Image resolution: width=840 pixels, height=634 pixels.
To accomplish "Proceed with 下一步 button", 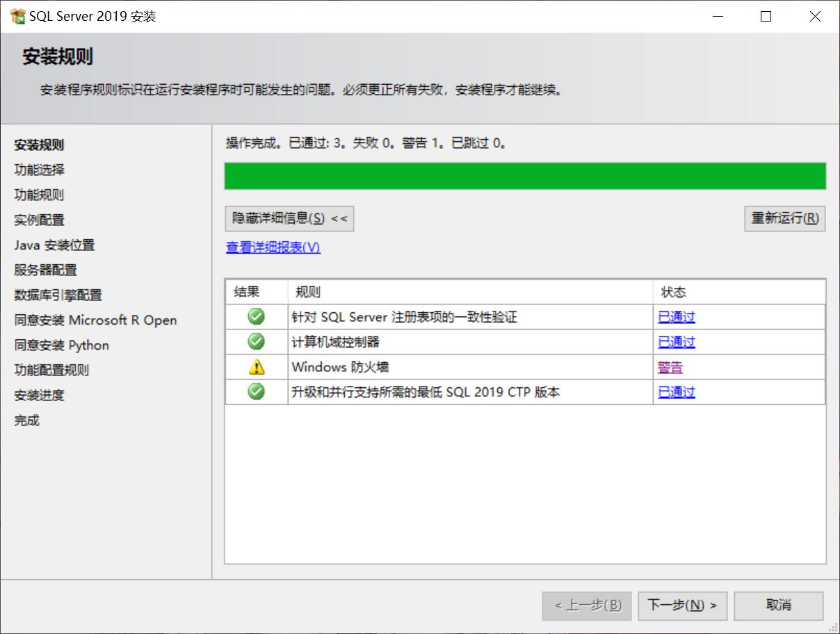I will pyautogui.click(x=683, y=605).
